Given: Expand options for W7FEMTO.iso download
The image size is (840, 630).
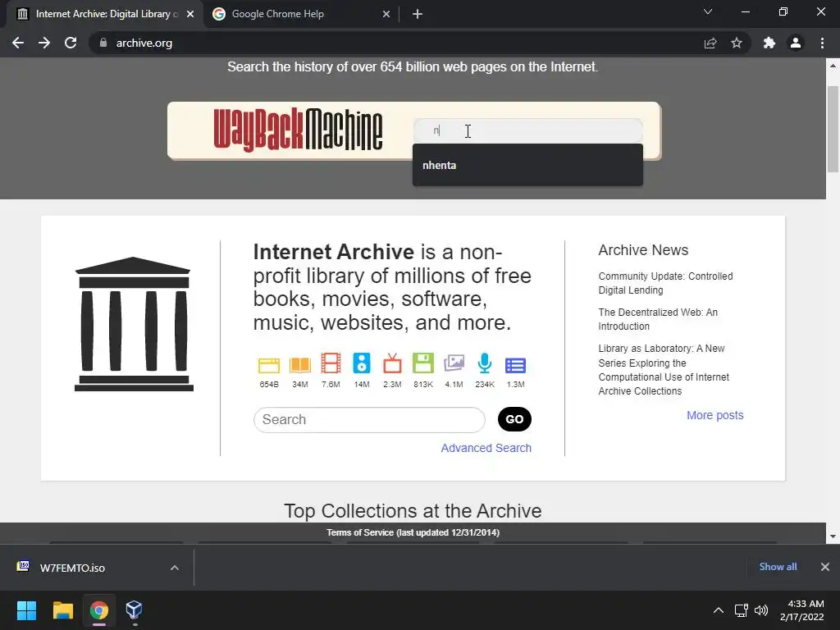Looking at the screenshot, I should pyautogui.click(x=175, y=568).
